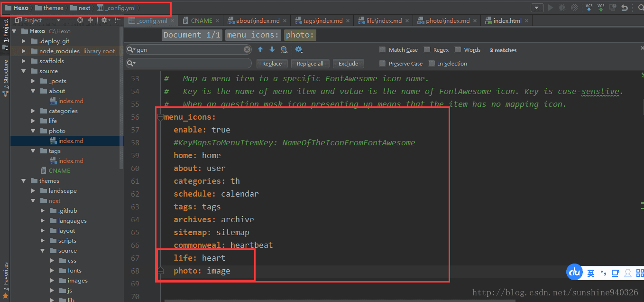Expand the _posts folder
Screen dimensions: 644x302
(33, 81)
